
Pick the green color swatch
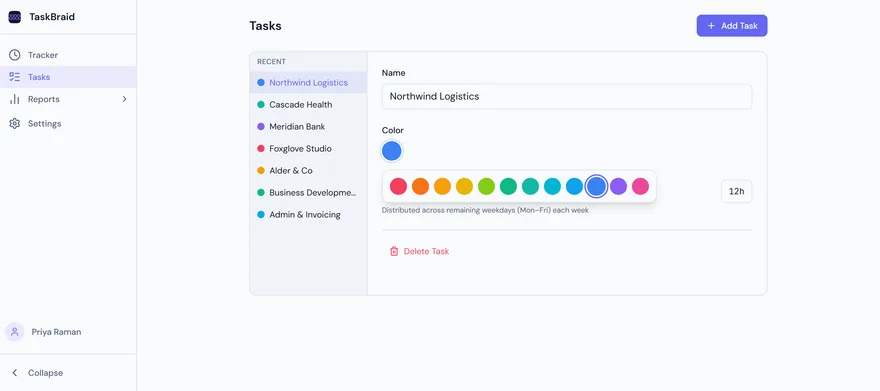[x=508, y=186]
